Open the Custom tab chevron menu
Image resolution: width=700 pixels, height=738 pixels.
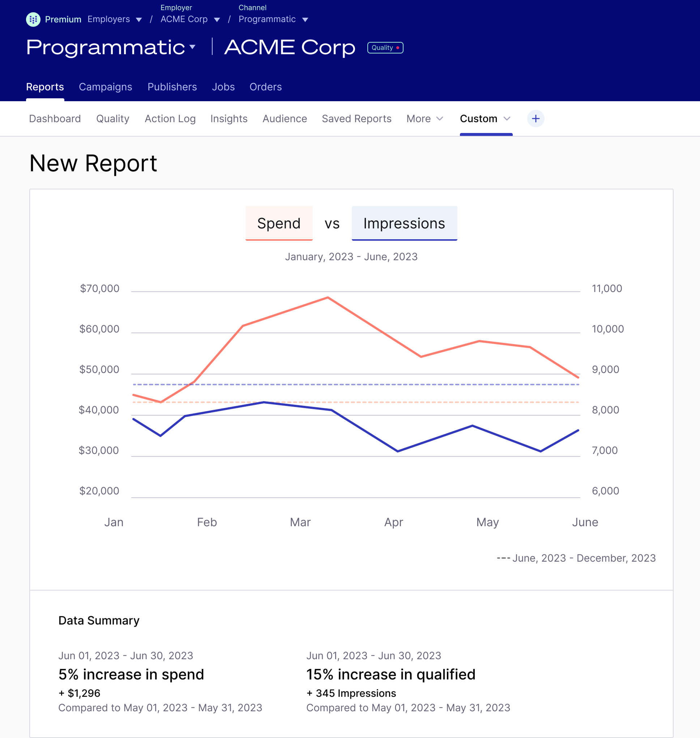507,119
